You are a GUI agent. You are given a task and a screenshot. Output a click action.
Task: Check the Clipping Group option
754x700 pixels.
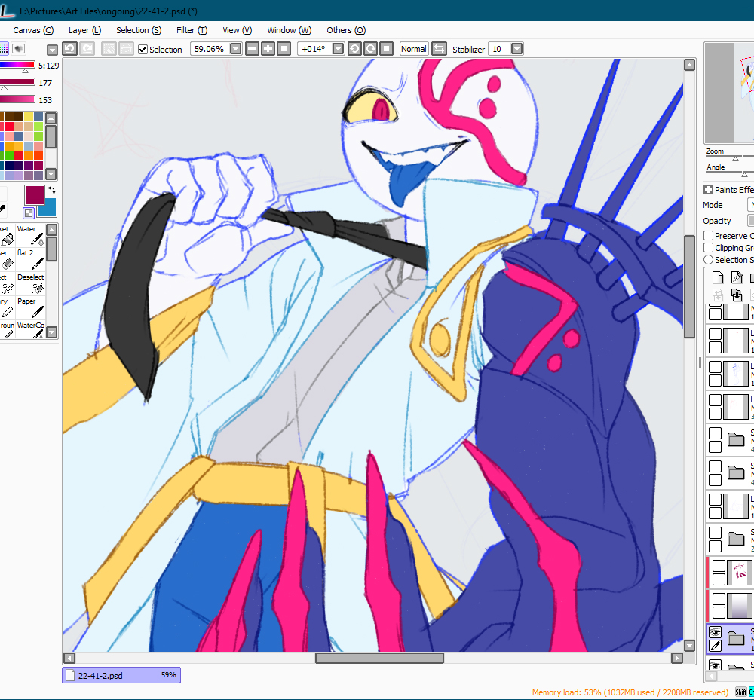pyautogui.click(x=707, y=247)
